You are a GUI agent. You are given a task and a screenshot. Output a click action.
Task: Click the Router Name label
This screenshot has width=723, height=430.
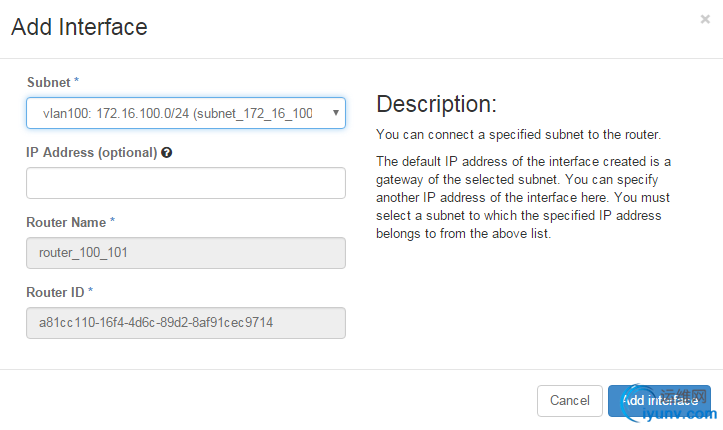coord(66,221)
